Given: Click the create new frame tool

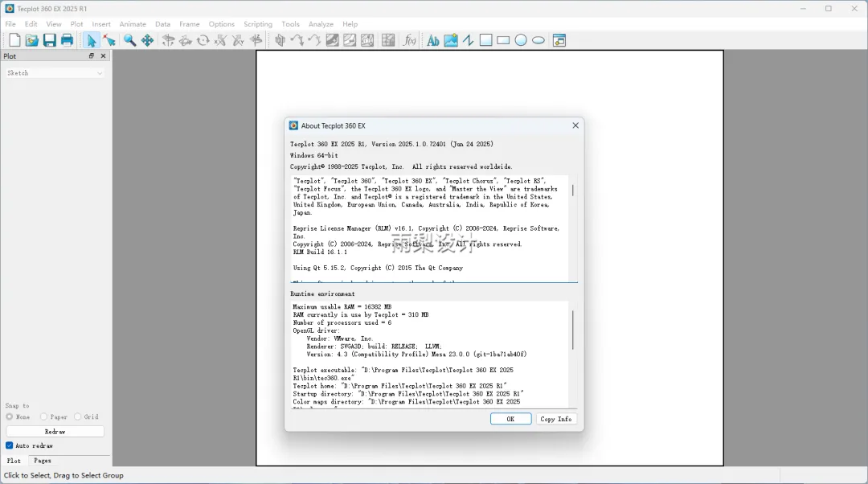Looking at the screenshot, I should [559, 40].
